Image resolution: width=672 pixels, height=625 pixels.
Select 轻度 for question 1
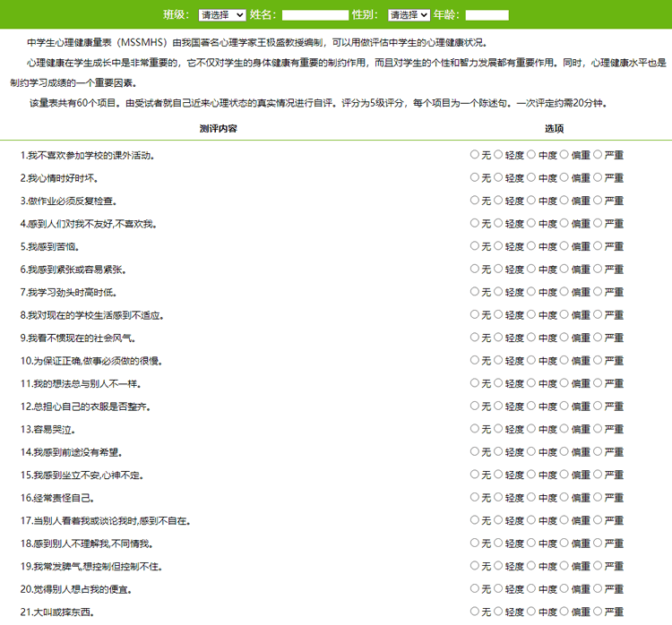point(498,154)
